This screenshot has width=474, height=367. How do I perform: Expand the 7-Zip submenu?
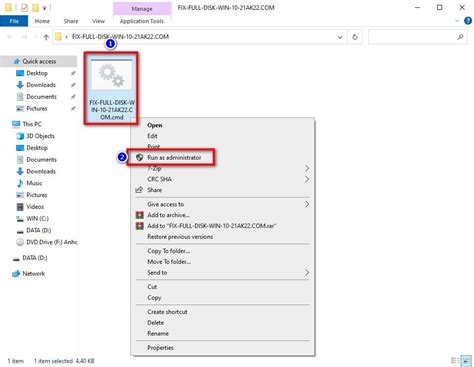pyautogui.click(x=222, y=168)
